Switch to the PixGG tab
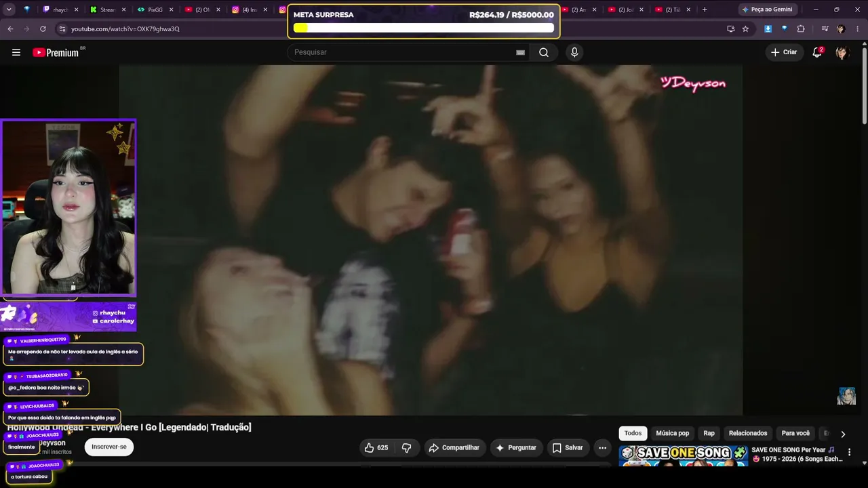 155,9
